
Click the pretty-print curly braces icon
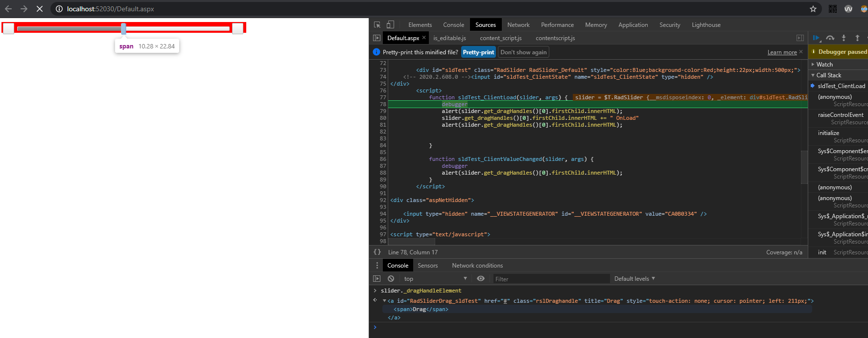[377, 252]
